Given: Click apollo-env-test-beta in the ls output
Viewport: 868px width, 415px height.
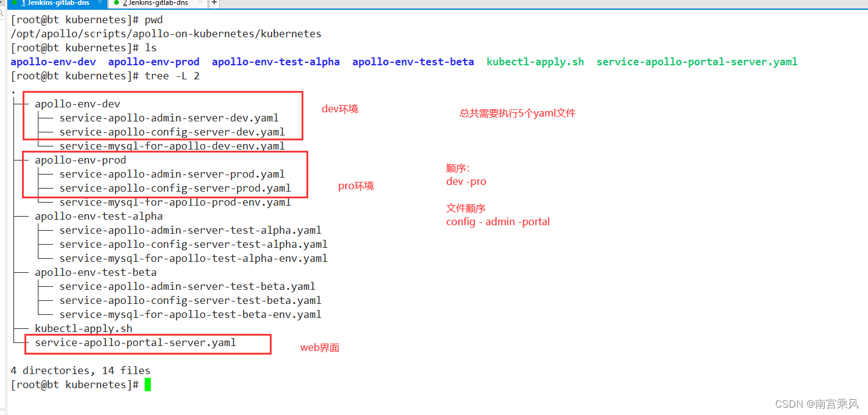Looking at the screenshot, I should [413, 62].
